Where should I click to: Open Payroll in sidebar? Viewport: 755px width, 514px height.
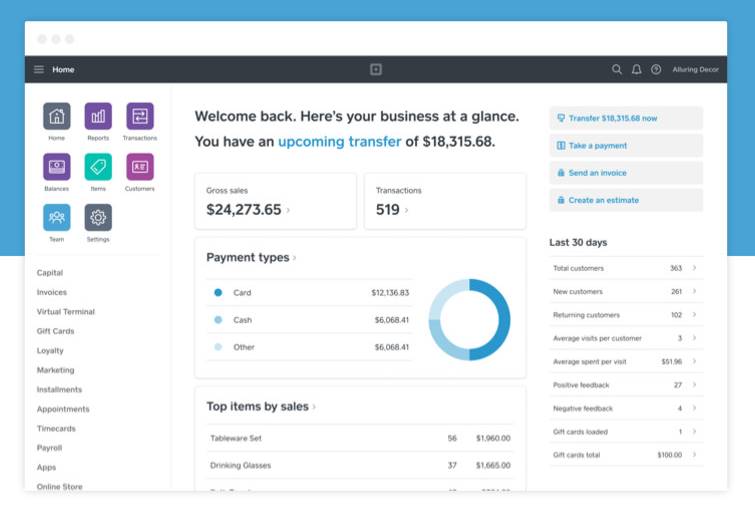[x=49, y=448]
